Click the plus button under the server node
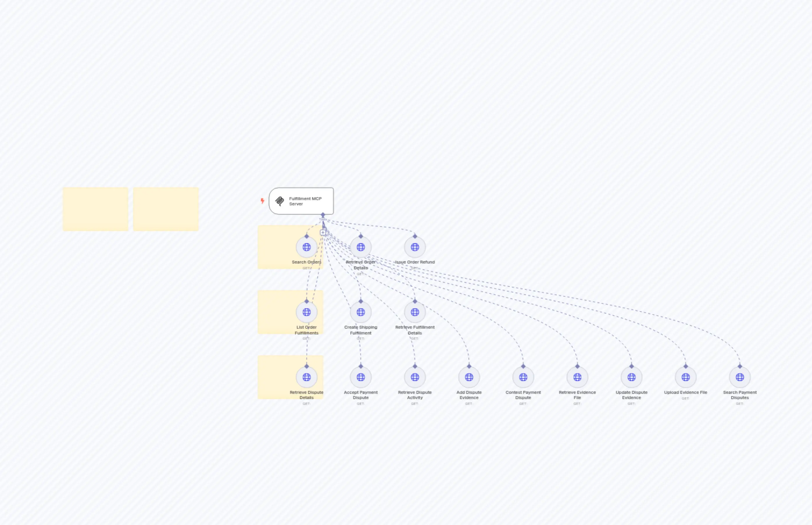The height and width of the screenshot is (525, 812). (x=323, y=232)
